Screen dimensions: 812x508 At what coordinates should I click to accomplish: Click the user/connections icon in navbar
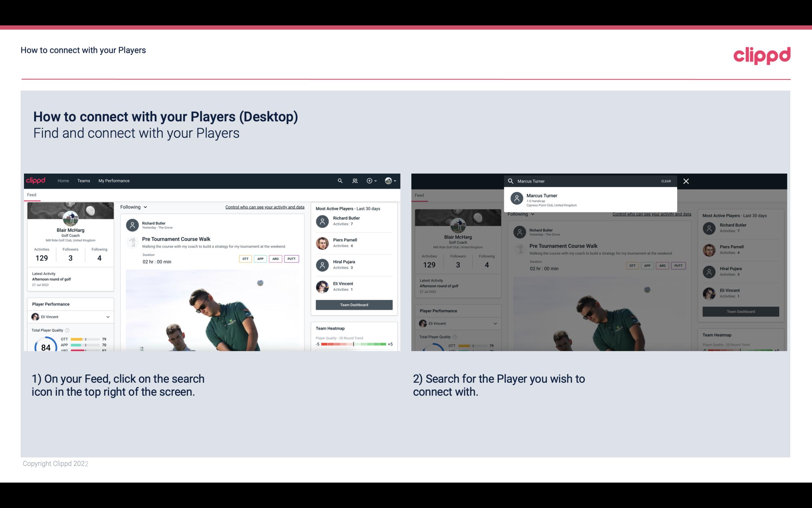point(354,180)
